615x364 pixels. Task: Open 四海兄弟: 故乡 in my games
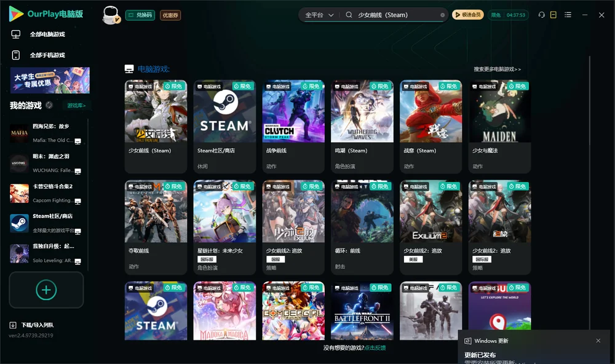point(45,133)
